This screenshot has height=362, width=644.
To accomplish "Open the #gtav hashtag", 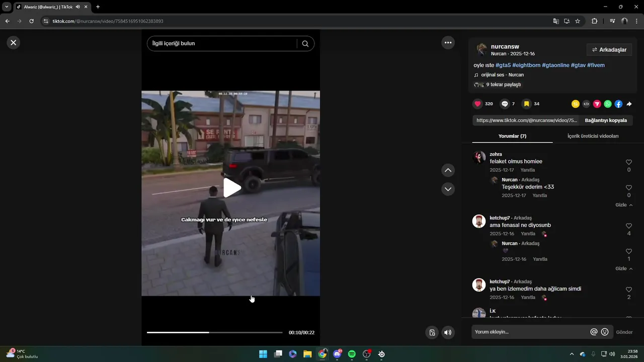I will [578, 65].
